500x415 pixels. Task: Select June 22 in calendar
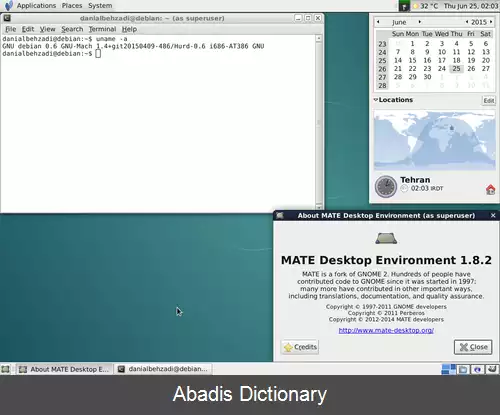(412, 69)
